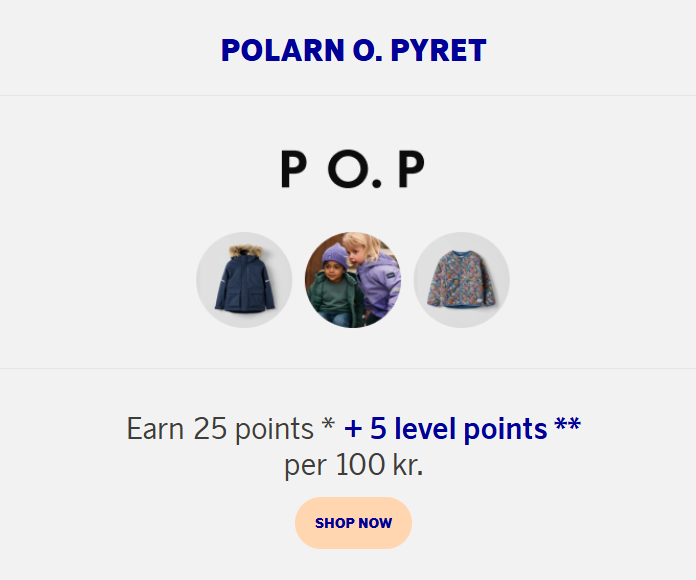Image resolution: width=696 pixels, height=580 pixels.
Task: Open the navy parka jacket thumbnail
Action: [x=244, y=280]
